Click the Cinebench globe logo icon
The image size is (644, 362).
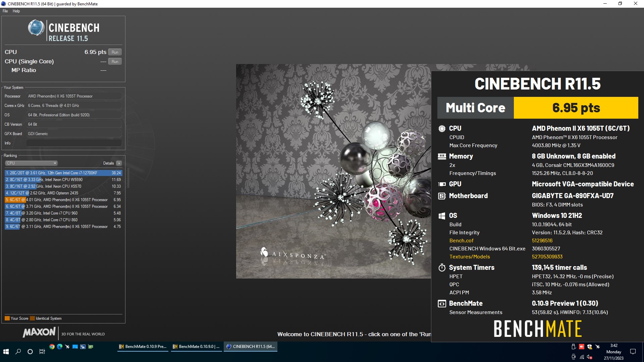coord(36,28)
